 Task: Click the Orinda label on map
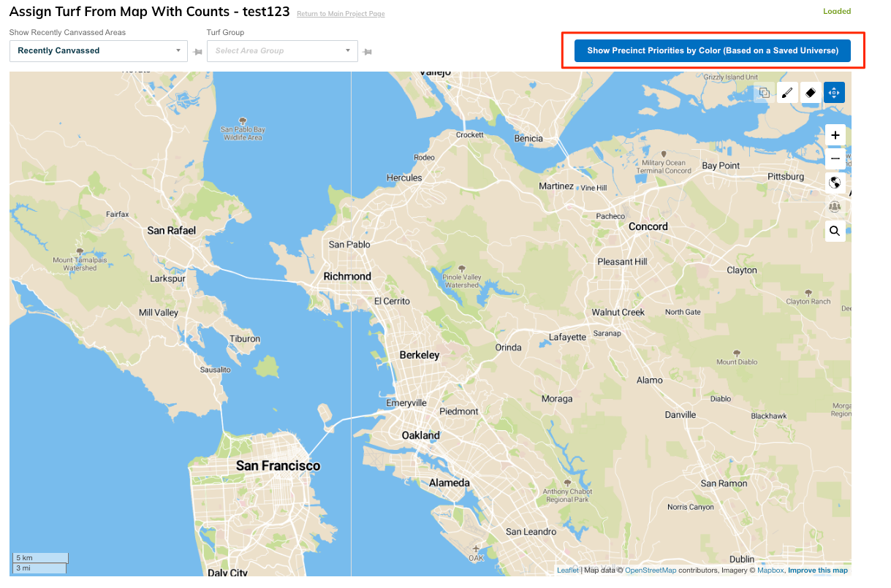click(508, 348)
